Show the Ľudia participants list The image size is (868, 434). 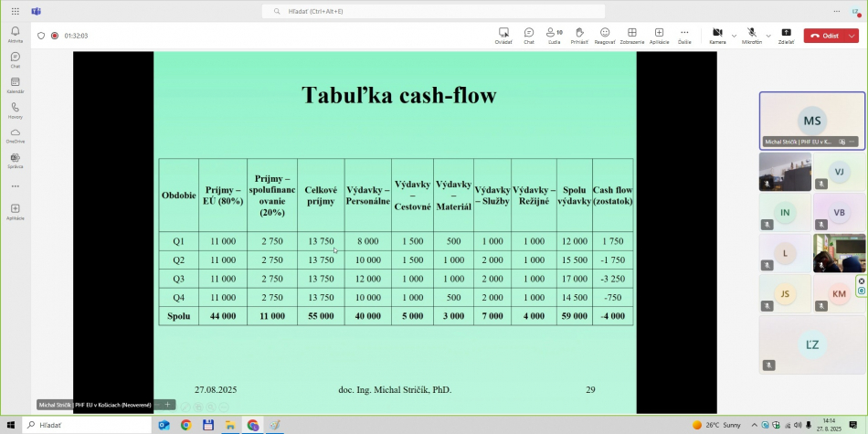pos(555,35)
